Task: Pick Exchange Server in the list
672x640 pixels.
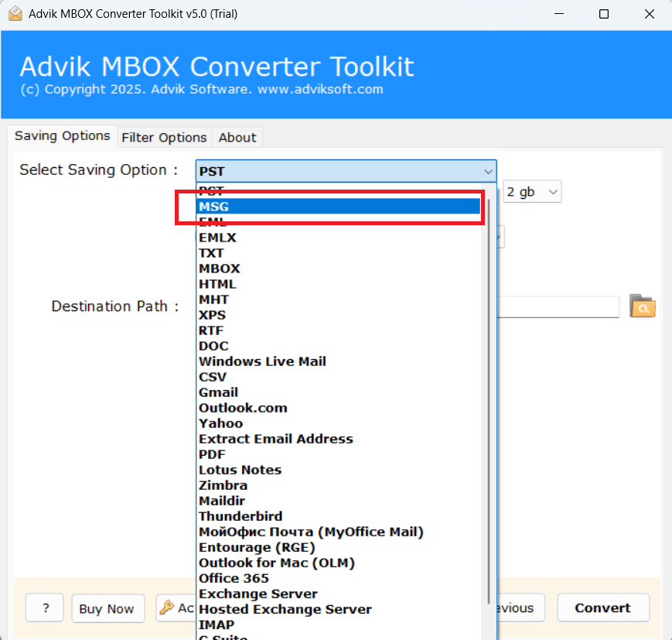Action: click(x=338, y=594)
